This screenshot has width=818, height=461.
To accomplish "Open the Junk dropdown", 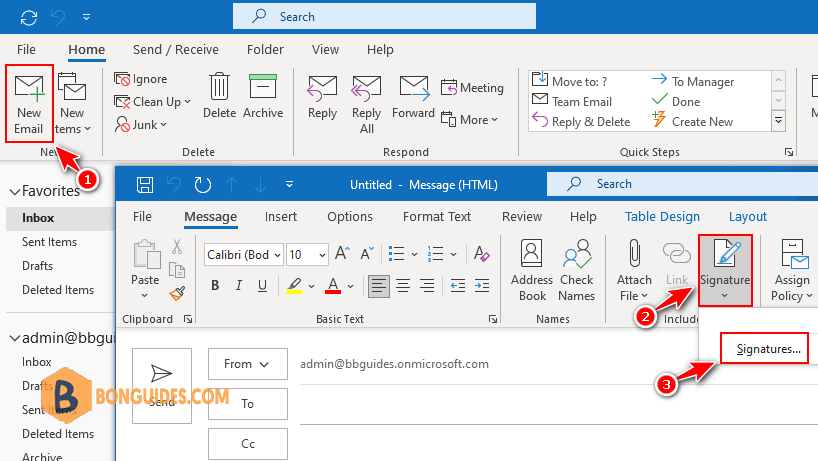I will (141, 125).
